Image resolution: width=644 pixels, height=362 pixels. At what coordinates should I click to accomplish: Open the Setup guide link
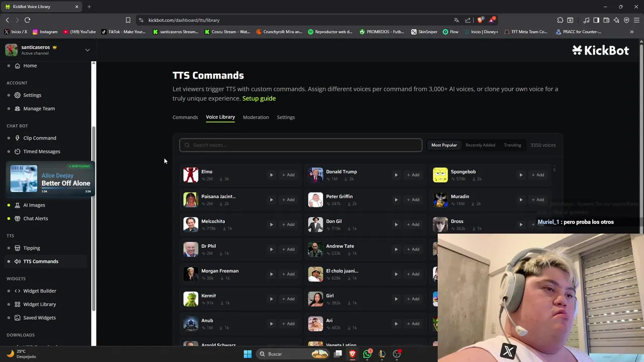[259, 99]
